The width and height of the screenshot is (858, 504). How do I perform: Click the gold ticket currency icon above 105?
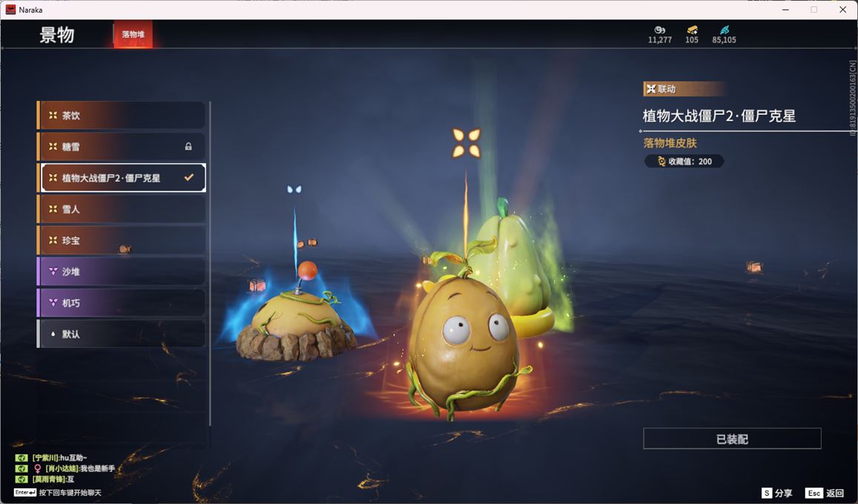pos(692,30)
